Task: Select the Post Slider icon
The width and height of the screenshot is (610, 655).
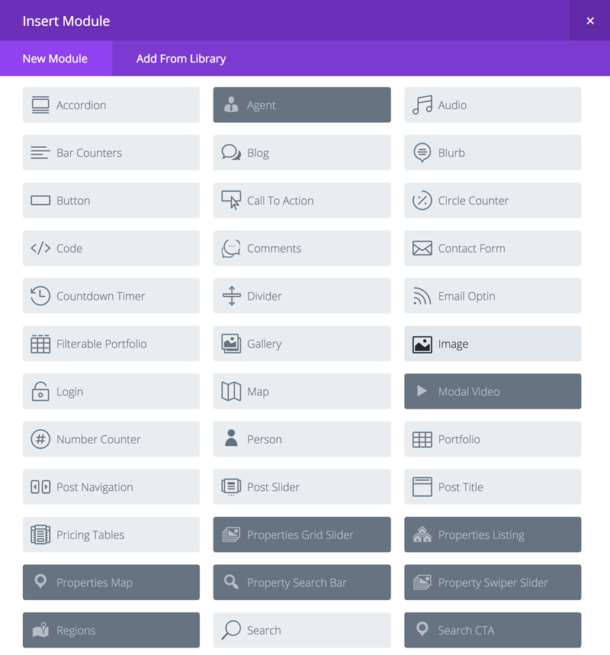Action: point(231,487)
